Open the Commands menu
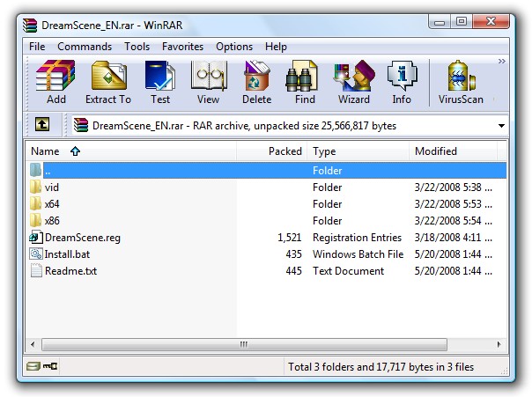 tap(85, 47)
